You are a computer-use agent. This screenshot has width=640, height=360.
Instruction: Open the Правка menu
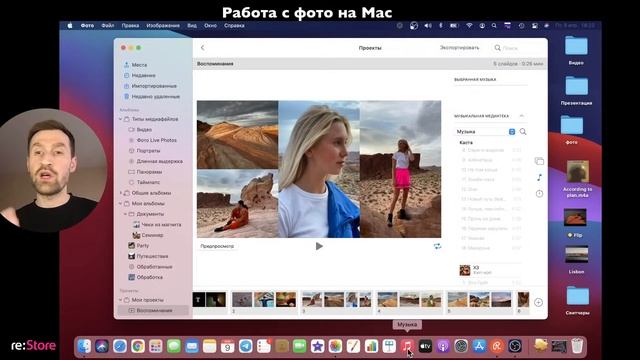click(130, 25)
